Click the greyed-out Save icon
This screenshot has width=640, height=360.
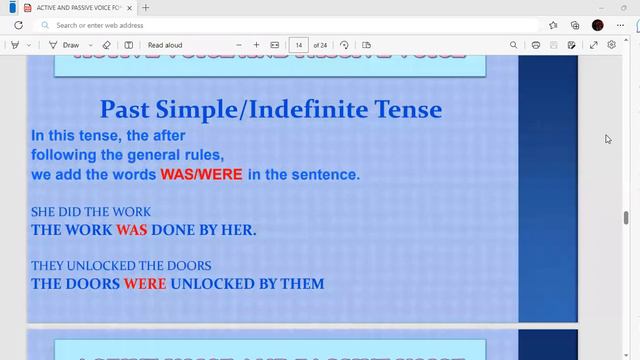553,45
